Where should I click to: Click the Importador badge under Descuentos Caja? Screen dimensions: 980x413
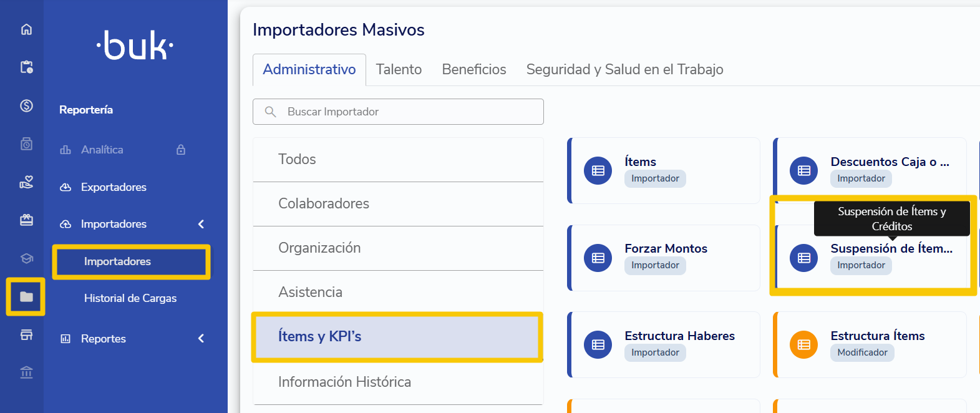861,178
